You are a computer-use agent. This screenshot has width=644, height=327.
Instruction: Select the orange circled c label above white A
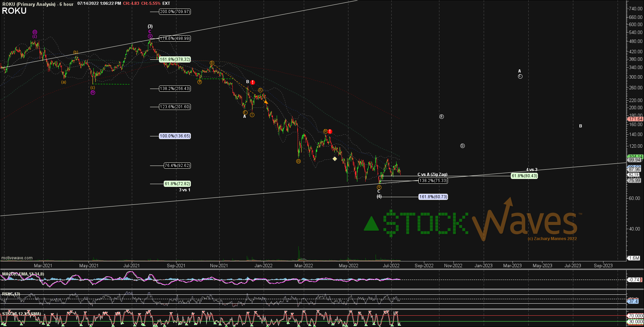point(245,112)
